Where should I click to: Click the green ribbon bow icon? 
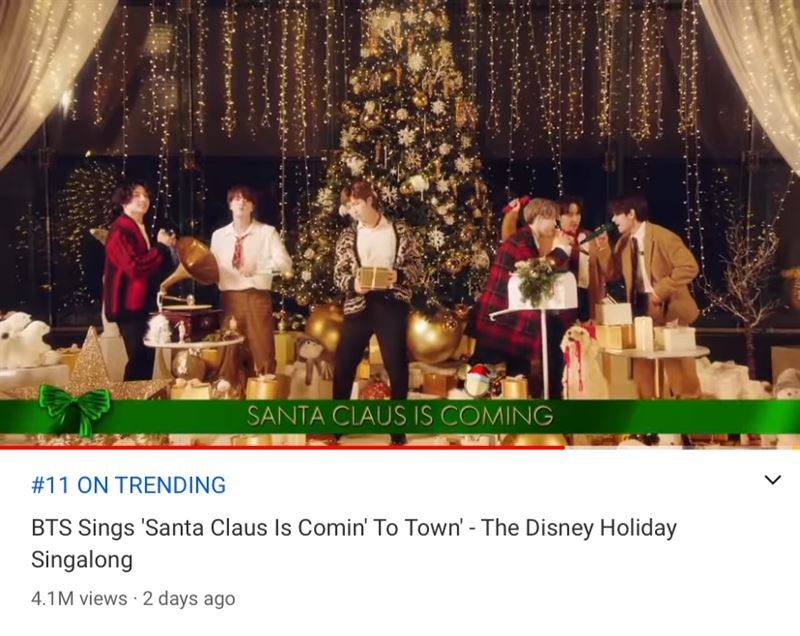pos(74,409)
